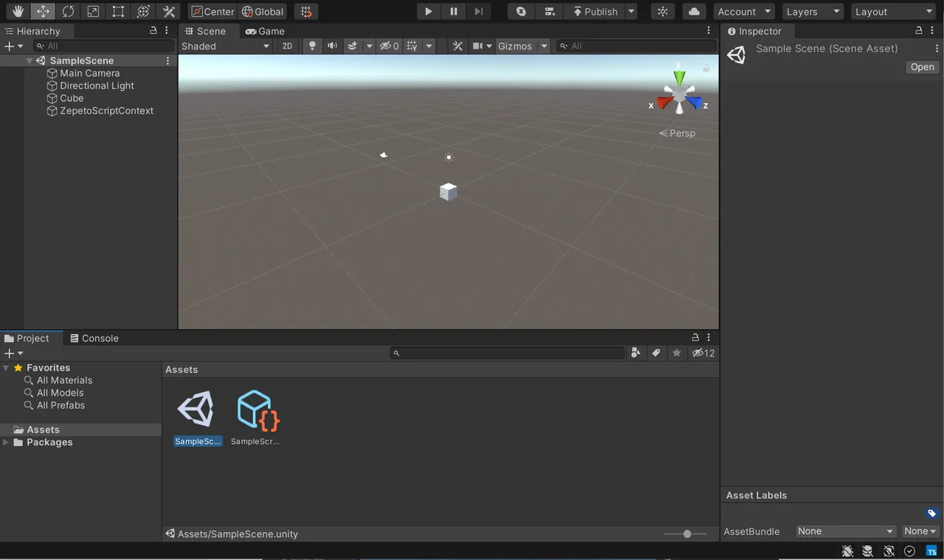
Task: Toggle scene lighting on or off
Action: (x=312, y=46)
